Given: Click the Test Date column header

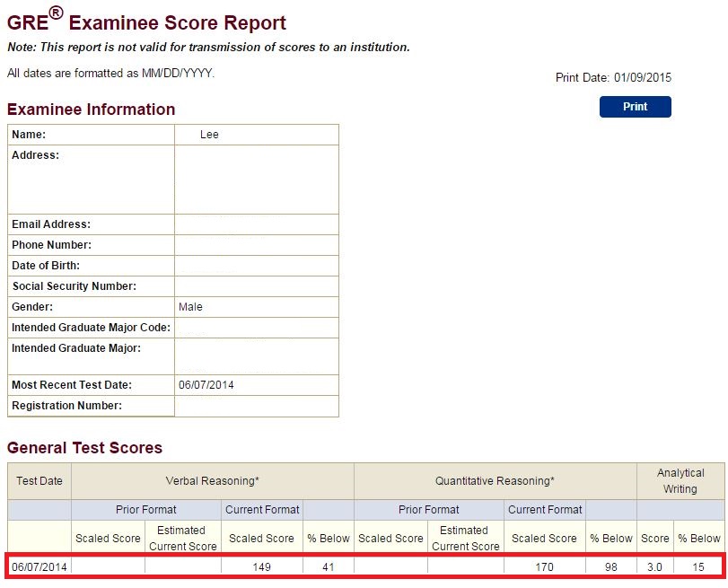Looking at the screenshot, I should pyautogui.click(x=39, y=481).
